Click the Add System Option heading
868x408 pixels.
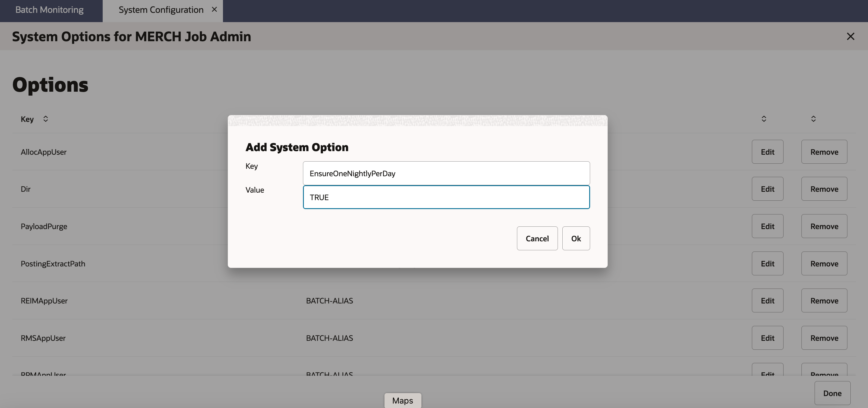point(297,147)
